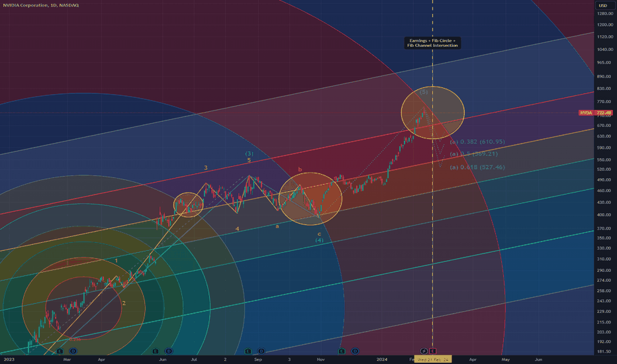Select the large ellipse around wave (5)
Image resolution: width=617 pixels, height=364 pixels.
433,113
